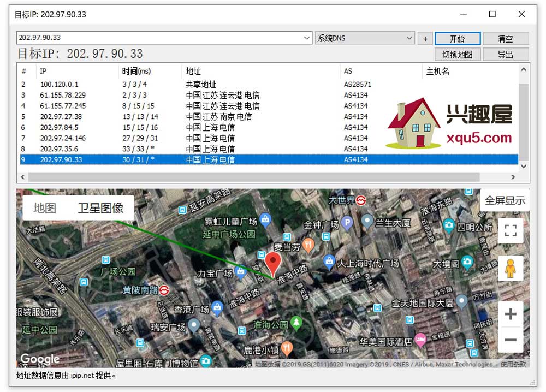Export results with the 导出 button

506,54
